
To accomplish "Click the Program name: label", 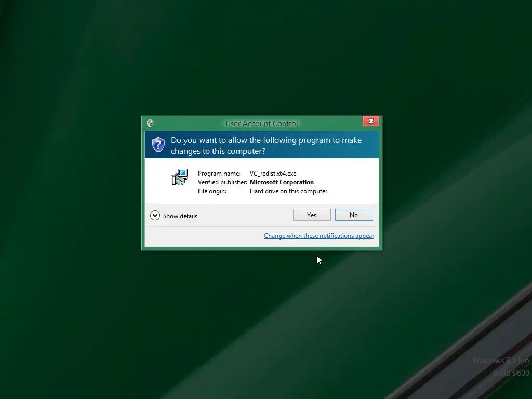I will click(x=219, y=174).
